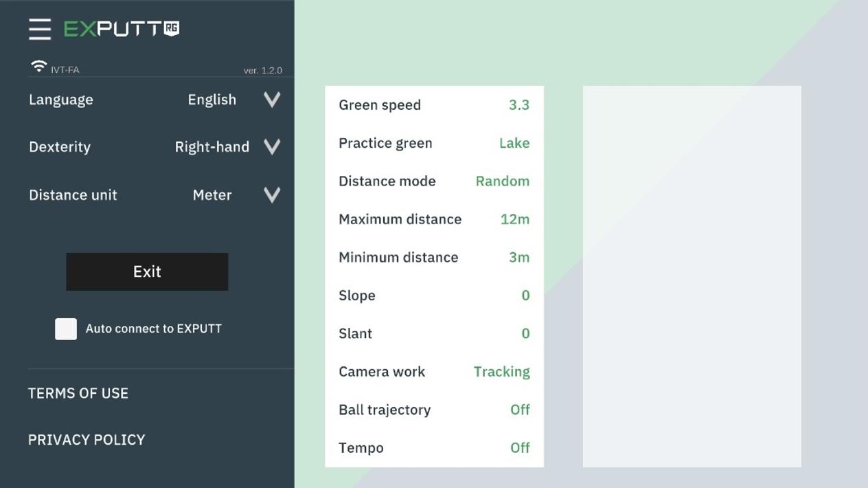The height and width of the screenshot is (488, 868).
Task: Select the Slant setting row
Action: point(434,333)
